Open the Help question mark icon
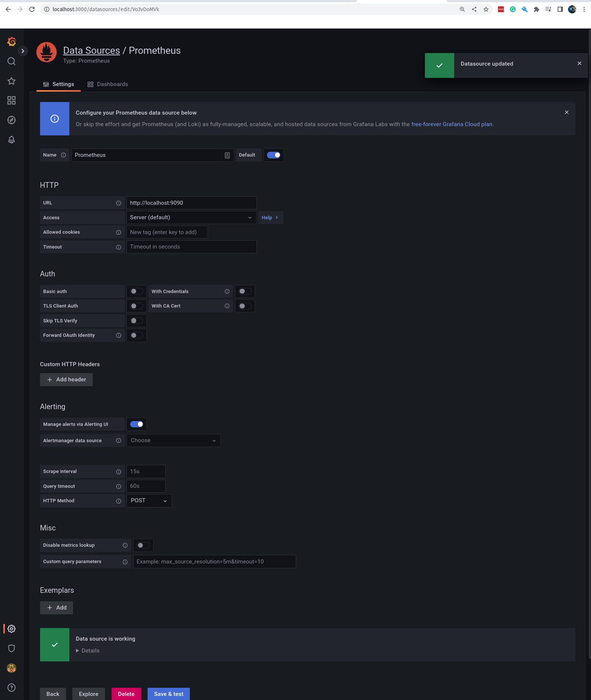The height and width of the screenshot is (700, 591). coord(11,688)
